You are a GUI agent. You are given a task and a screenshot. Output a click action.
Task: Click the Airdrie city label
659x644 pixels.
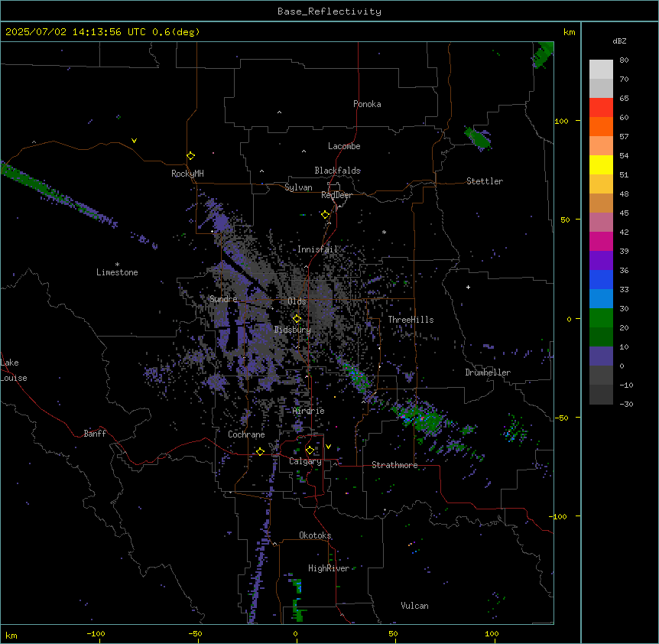coord(309,411)
